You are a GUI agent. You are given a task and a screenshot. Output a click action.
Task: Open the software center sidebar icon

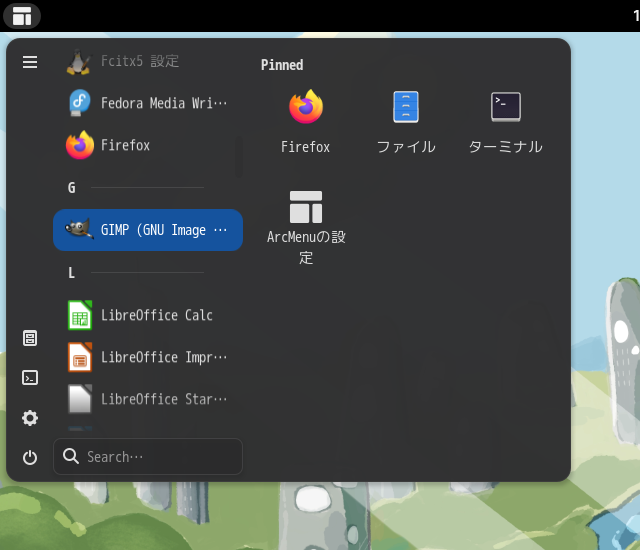coord(30,338)
